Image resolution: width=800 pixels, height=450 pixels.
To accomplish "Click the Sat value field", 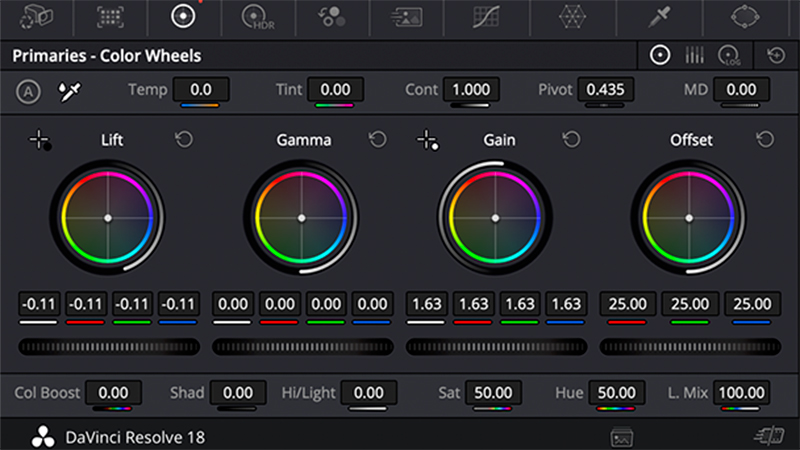I will point(493,393).
